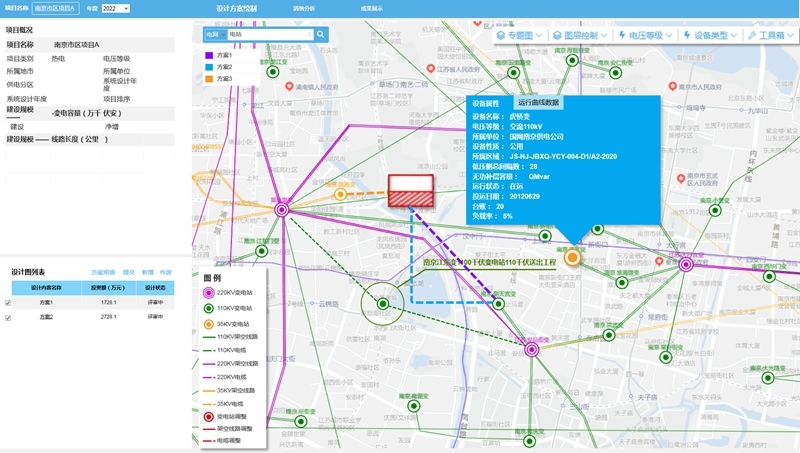Click the 220KV变电站 legend icon
Viewport: 800px width, 453px height.
pyautogui.click(x=209, y=293)
